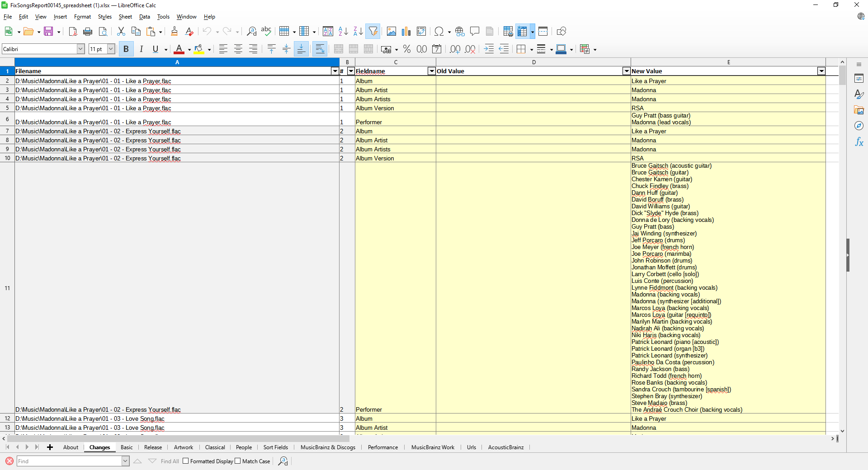Click the Clone Formatting paintbrush icon
This screenshot has width=868, height=470.
click(x=174, y=31)
